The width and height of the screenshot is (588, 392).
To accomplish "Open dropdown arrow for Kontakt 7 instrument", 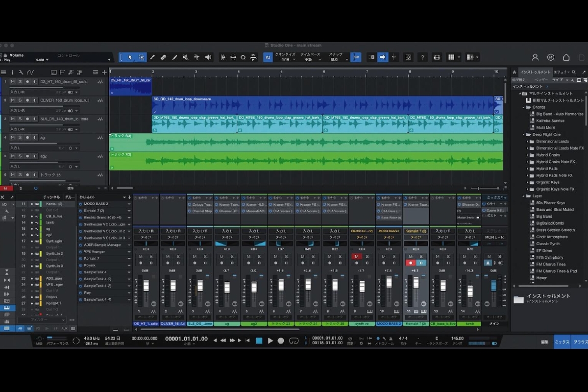I will pos(129,258).
